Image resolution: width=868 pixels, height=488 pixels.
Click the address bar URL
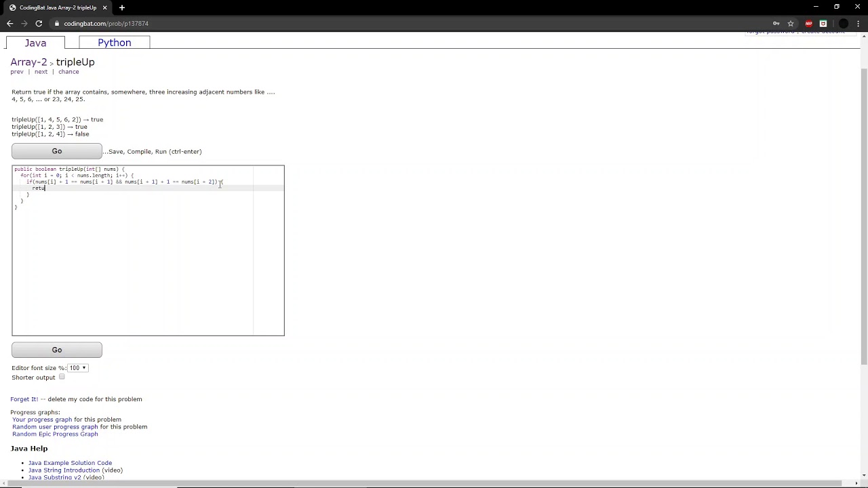106,24
